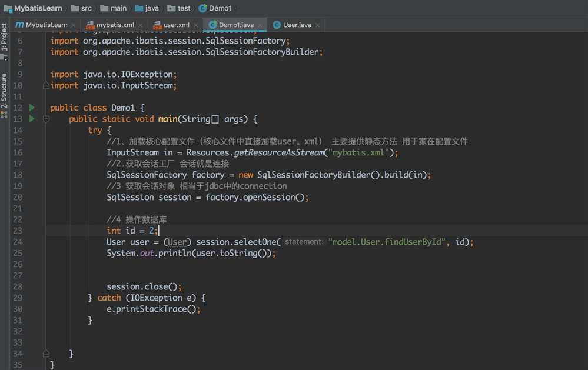Run main method via gutter arrow
Viewport: 588px width, 370px height.
pyautogui.click(x=32, y=119)
